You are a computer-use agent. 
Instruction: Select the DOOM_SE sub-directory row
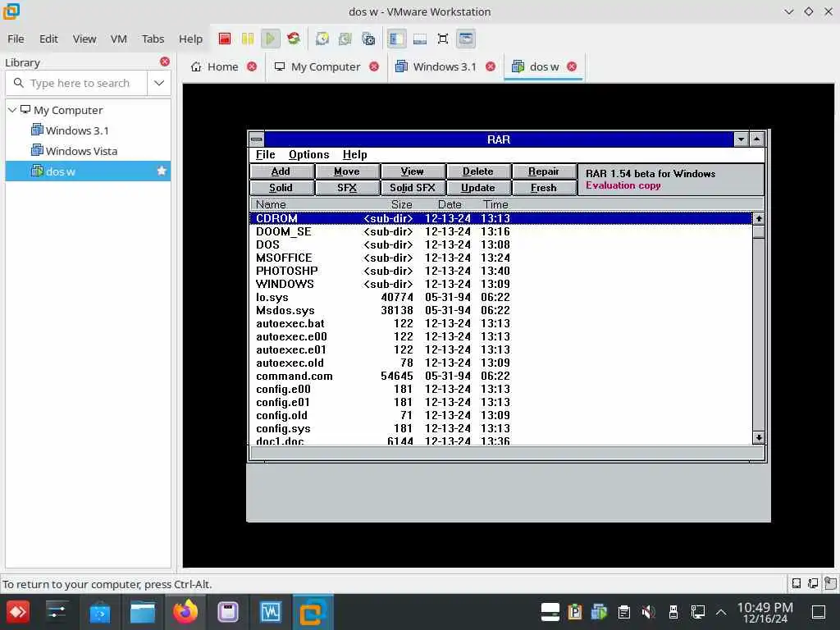(x=501, y=231)
